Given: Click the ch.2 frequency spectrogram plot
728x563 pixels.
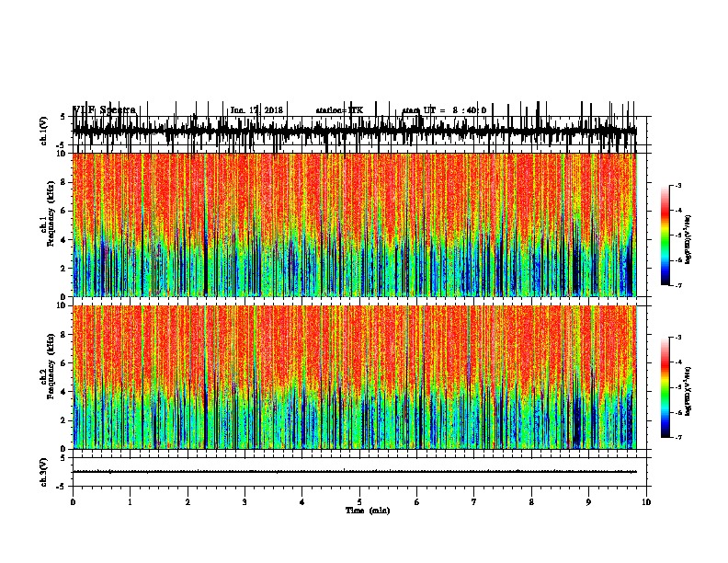Looking at the screenshot, I should 355,377.
